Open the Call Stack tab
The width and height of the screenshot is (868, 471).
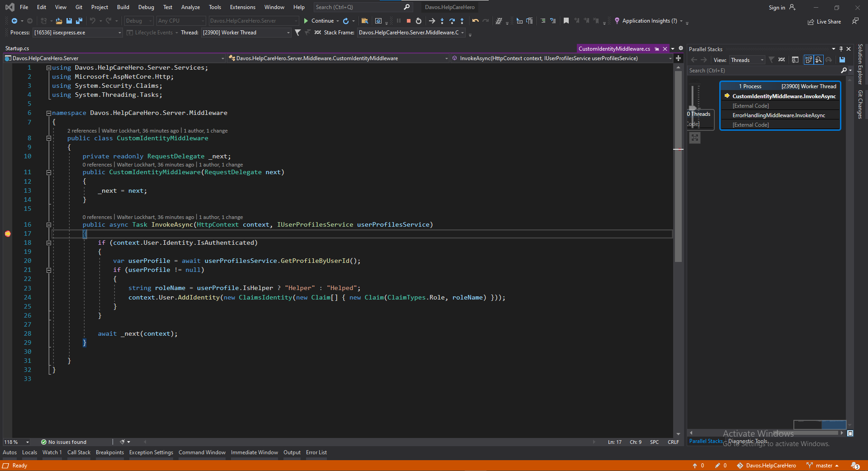[x=79, y=452]
